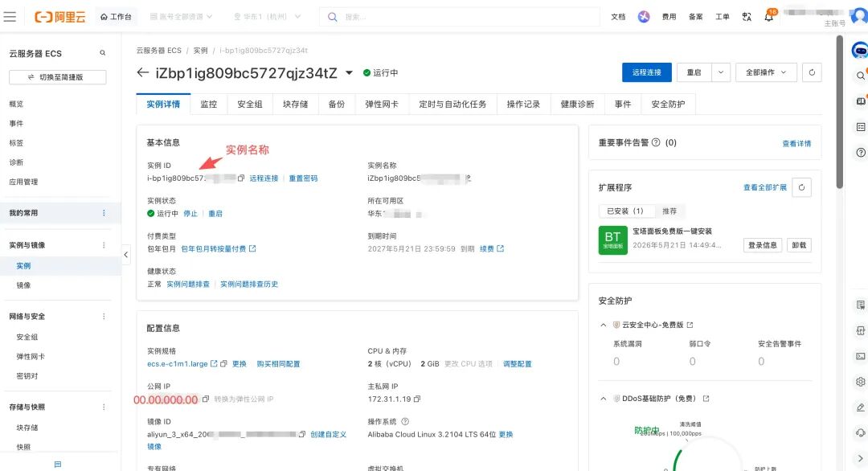The width and height of the screenshot is (868, 471).
Task: Open the 存储与快照 more options dots
Action: pos(104,408)
